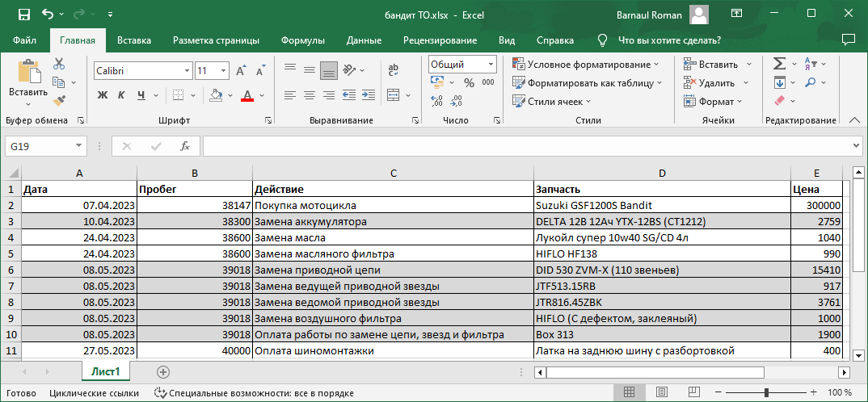Image resolution: width=868 pixels, height=402 pixels.
Task: Apply thousands separator format 000
Action: click(488, 83)
